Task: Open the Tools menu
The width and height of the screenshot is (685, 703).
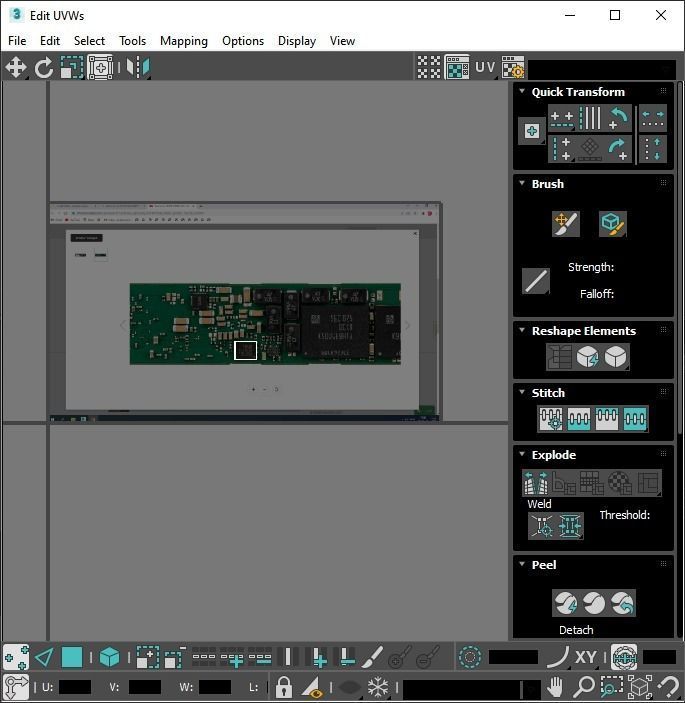Action: click(x=132, y=41)
